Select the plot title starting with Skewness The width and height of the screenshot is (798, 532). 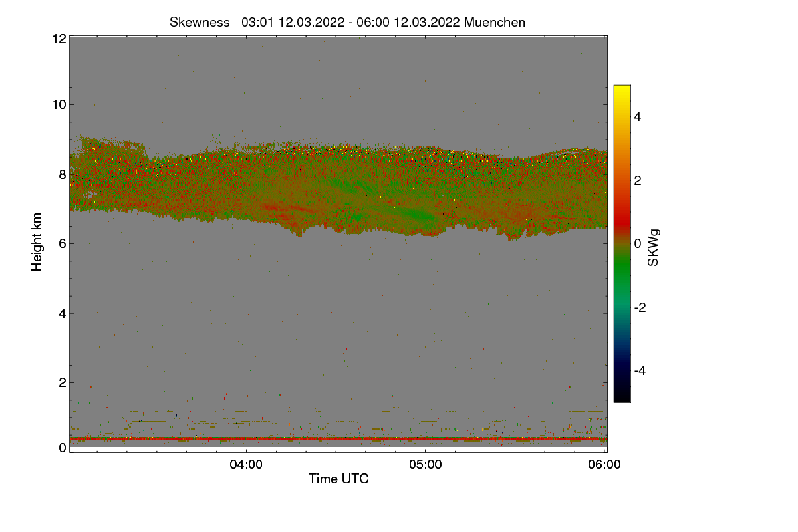click(x=347, y=22)
